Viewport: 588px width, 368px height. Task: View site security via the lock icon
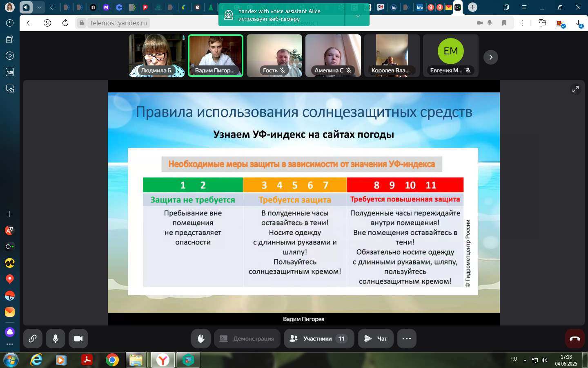pos(82,23)
